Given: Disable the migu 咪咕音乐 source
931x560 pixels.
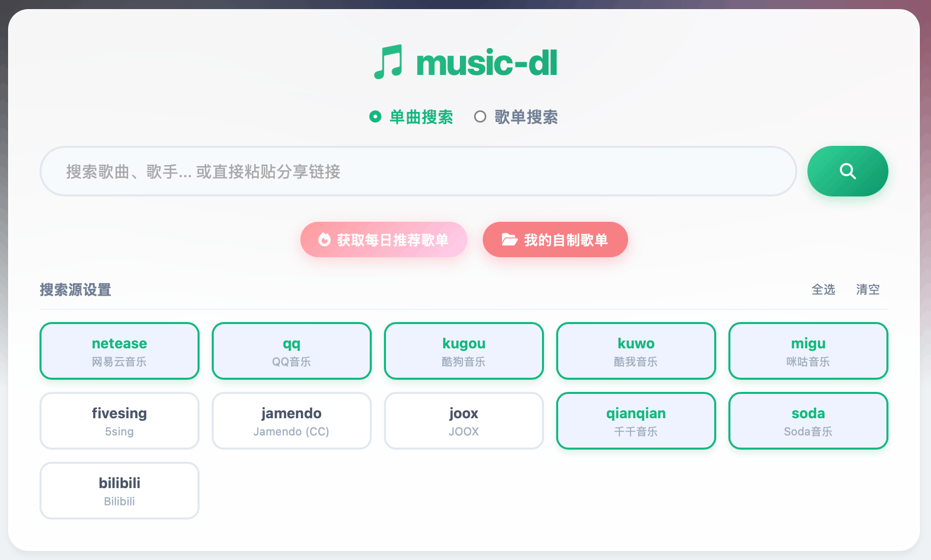Looking at the screenshot, I should click(808, 351).
